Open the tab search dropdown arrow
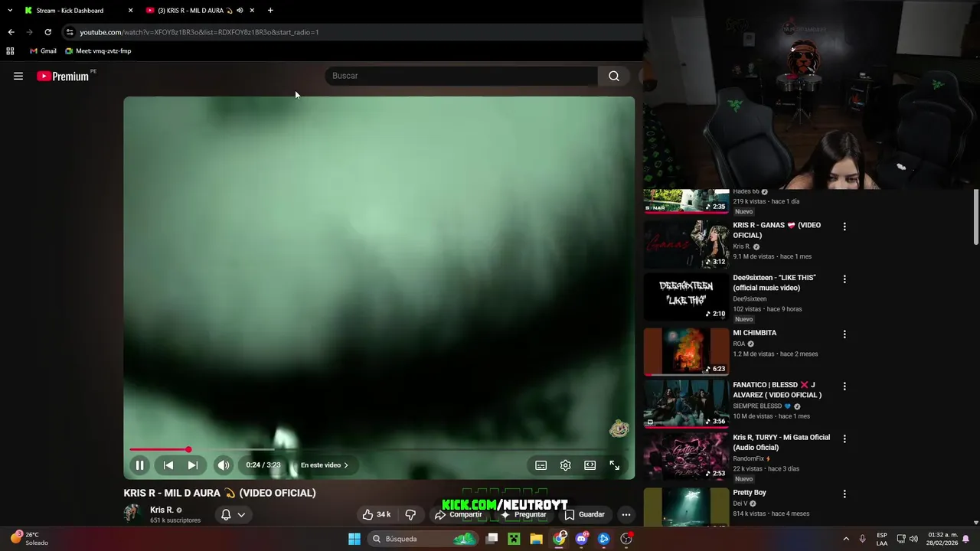 coord(10,11)
